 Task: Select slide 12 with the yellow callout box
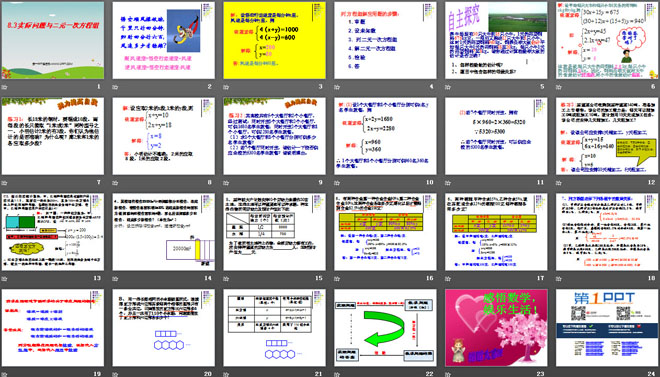607,136
